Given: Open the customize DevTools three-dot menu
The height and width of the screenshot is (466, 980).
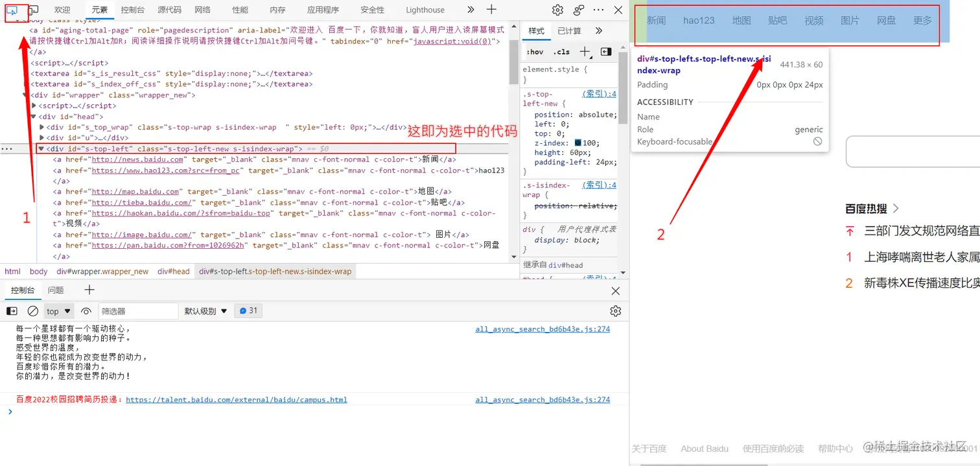Looking at the screenshot, I should pyautogui.click(x=598, y=10).
